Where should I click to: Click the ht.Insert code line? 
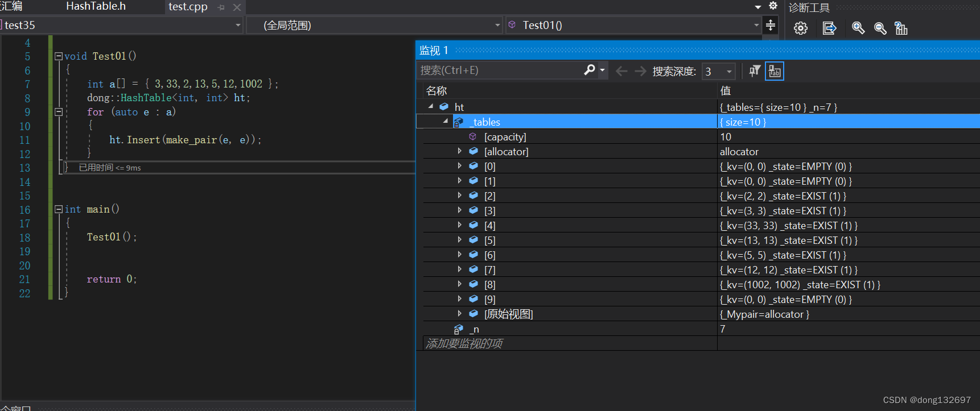pos(185,140)
